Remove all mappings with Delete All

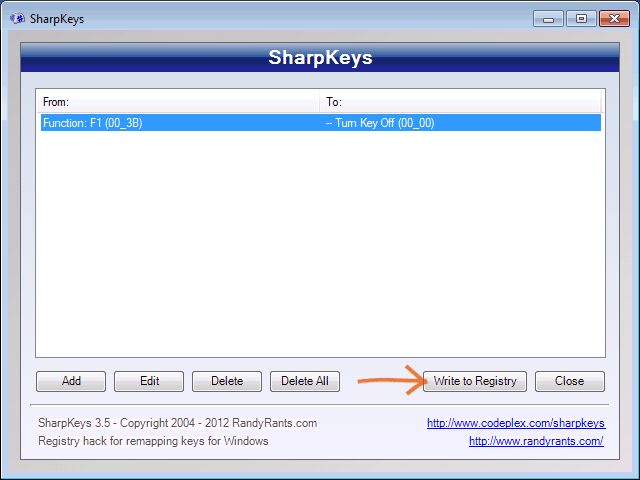[x=305, y=381]
